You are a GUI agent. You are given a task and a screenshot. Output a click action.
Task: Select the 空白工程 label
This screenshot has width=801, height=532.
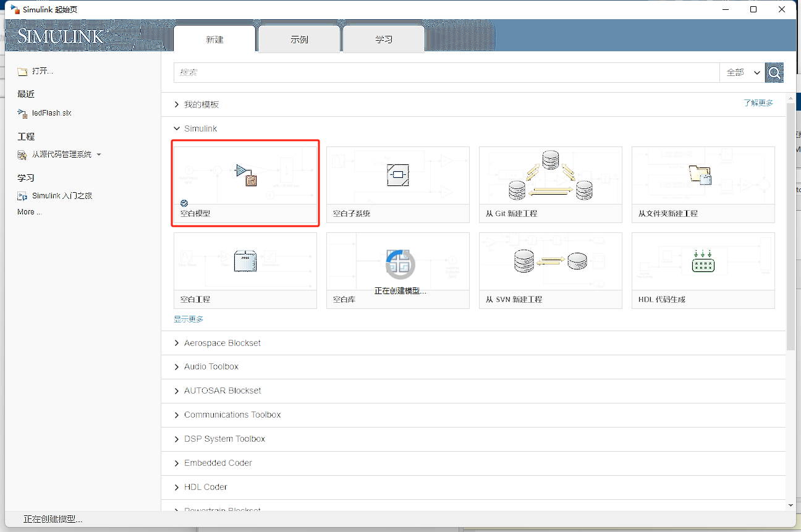tap(195, 300)
